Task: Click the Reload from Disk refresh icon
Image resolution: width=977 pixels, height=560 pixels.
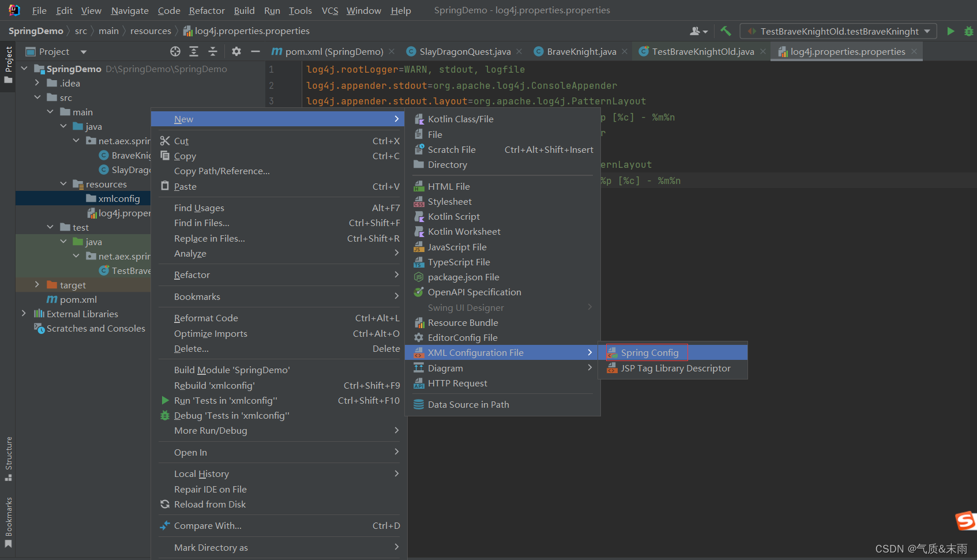Action: 165,504
